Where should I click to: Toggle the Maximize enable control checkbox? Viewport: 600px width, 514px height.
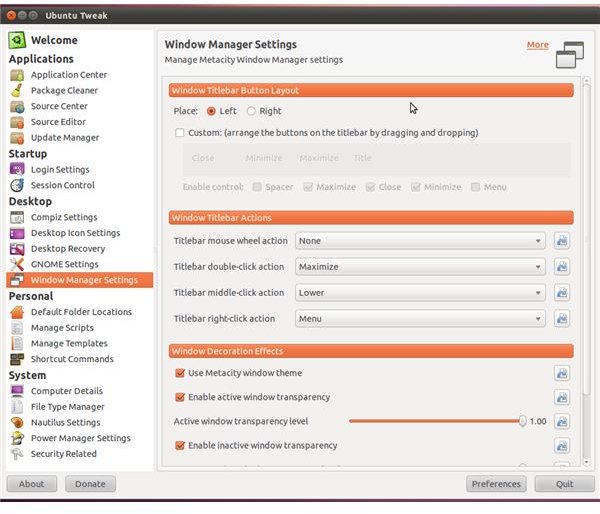pyautogui.click(x=308, y=187)
